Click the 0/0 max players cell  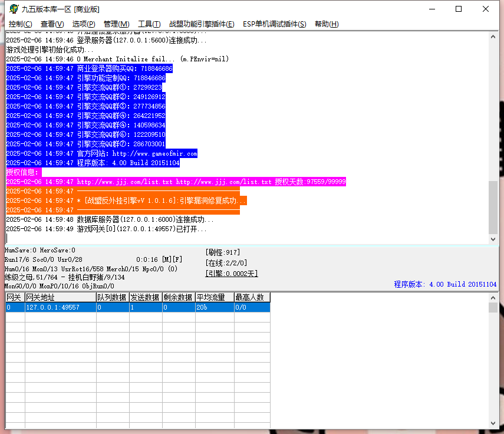coord(252,307)
